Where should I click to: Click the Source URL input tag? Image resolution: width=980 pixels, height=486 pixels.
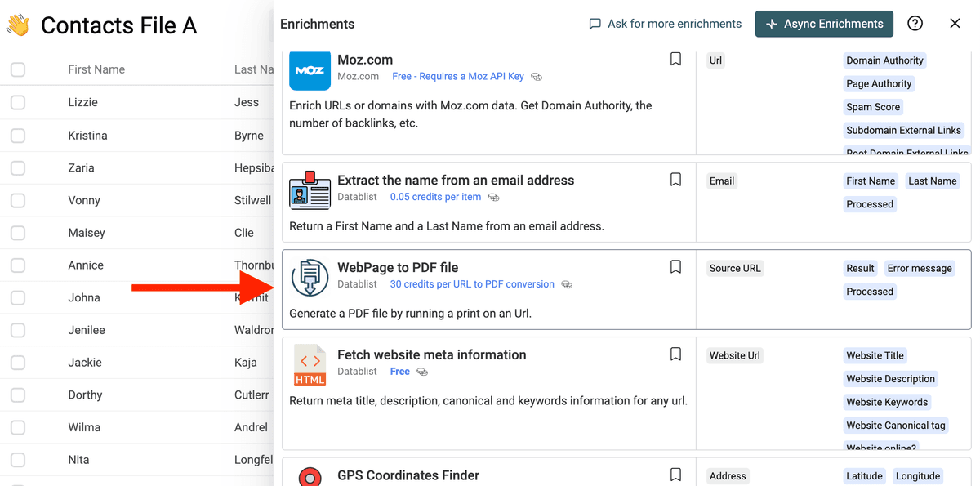click(x=735, y=268)
